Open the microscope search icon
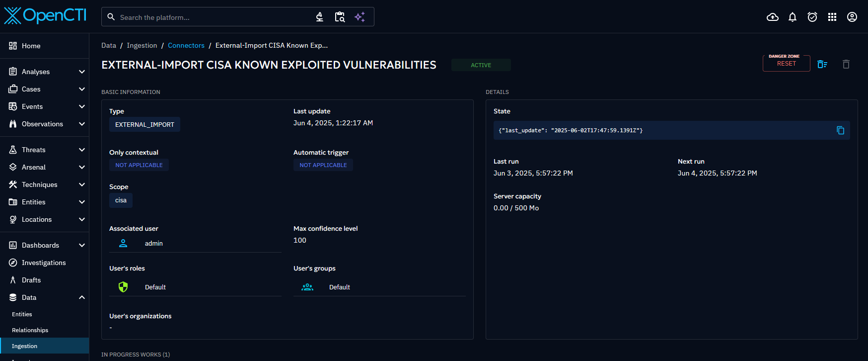 pos(320,17)
